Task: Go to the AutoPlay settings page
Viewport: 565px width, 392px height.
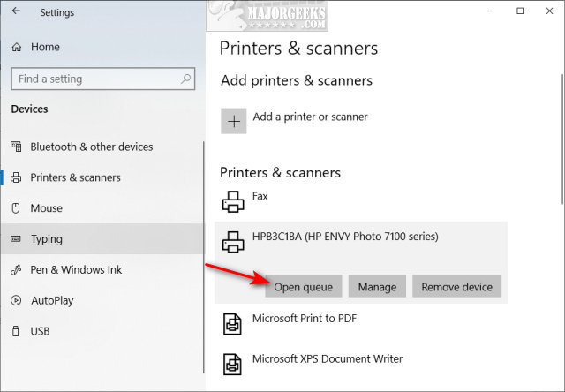Action: (x=52, y=301)
